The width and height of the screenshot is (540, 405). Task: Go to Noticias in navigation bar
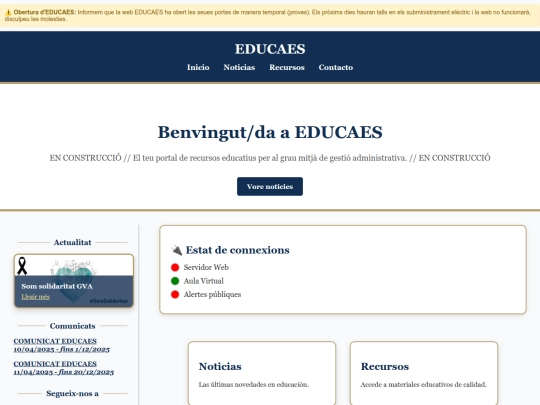pos(239,67)
